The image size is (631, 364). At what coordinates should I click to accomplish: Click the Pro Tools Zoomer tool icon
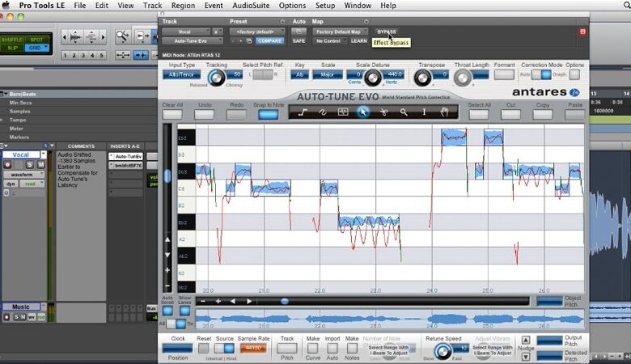(x=122, y=36)
